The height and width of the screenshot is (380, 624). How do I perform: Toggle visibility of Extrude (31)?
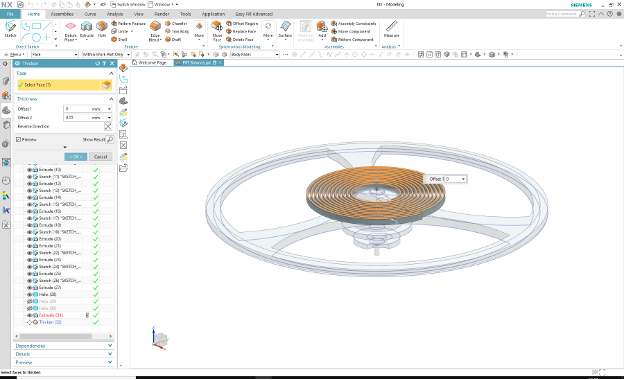[29, 315]
